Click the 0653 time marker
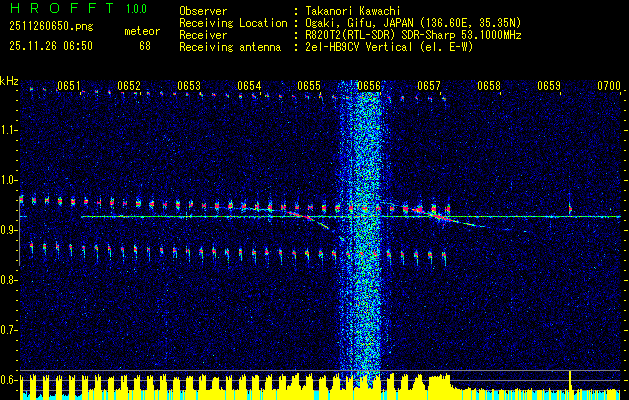 click(x=189, y=86)
